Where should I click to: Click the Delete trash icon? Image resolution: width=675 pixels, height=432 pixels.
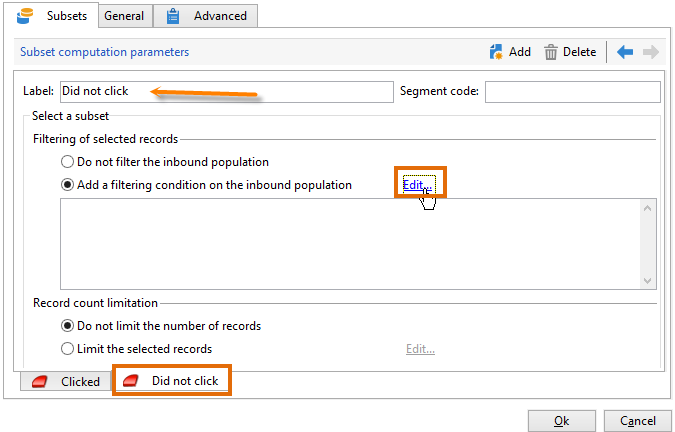pos(551,52)
